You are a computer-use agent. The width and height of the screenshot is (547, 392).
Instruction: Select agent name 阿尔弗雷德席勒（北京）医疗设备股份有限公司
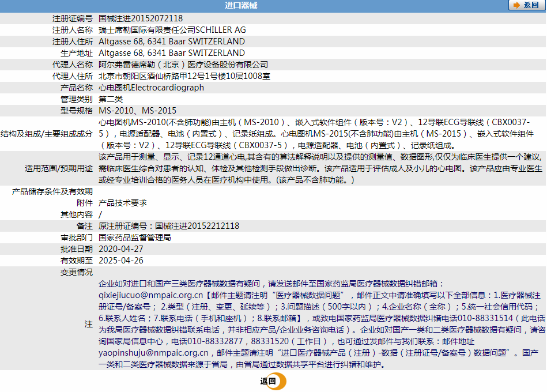point(183,65)
